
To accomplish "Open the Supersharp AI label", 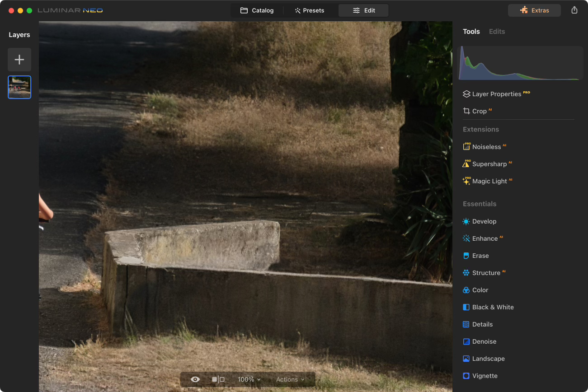I will coord(489,164).
